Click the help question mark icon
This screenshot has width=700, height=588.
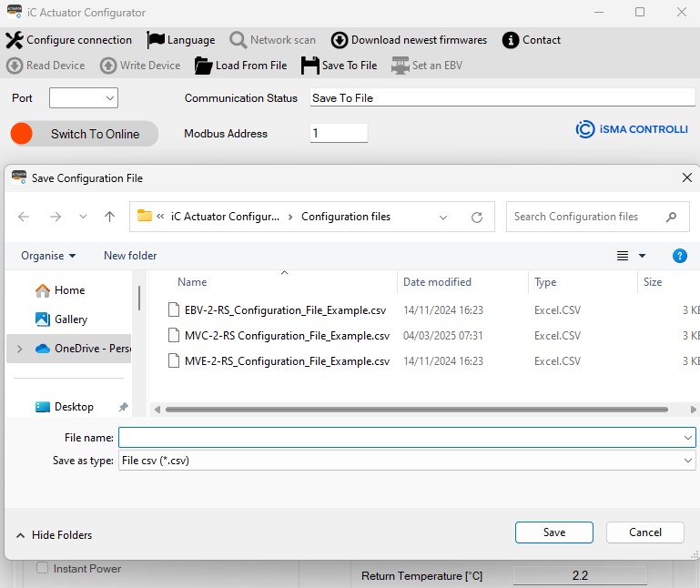679,256
